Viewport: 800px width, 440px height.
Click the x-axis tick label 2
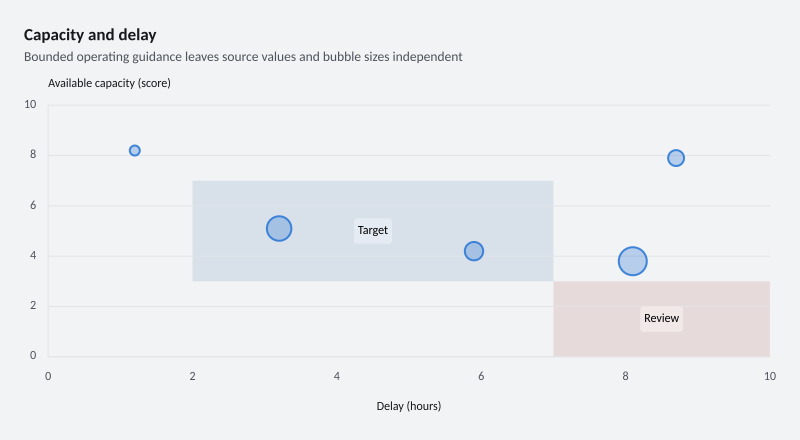[x=192, y=377]
